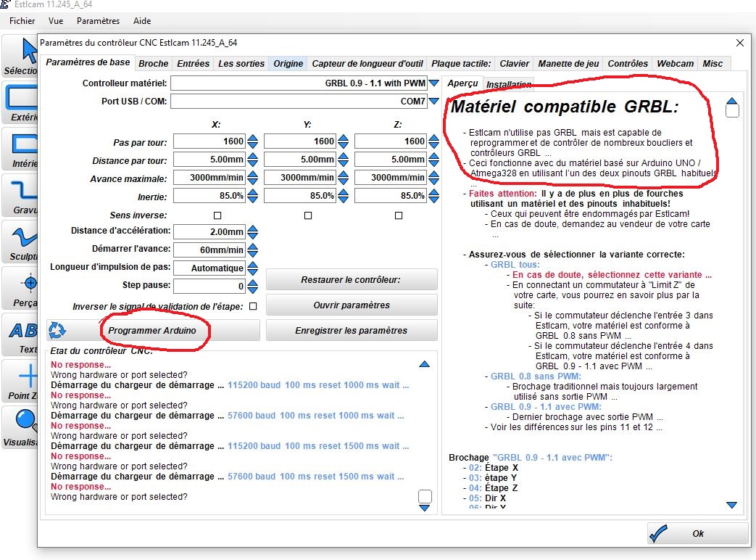Open the Controlleur matériel dropdown

coord(434,83)
